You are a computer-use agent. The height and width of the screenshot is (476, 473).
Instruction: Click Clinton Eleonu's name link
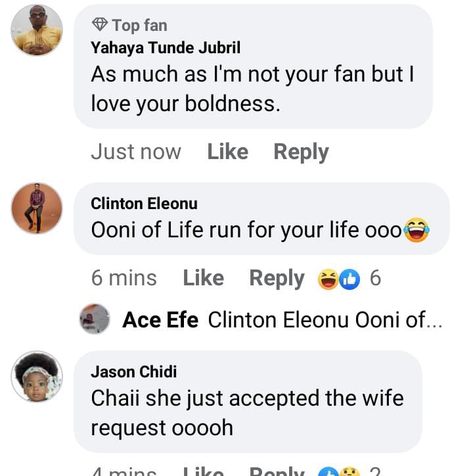pyautogui.click(x=144, y=204)
